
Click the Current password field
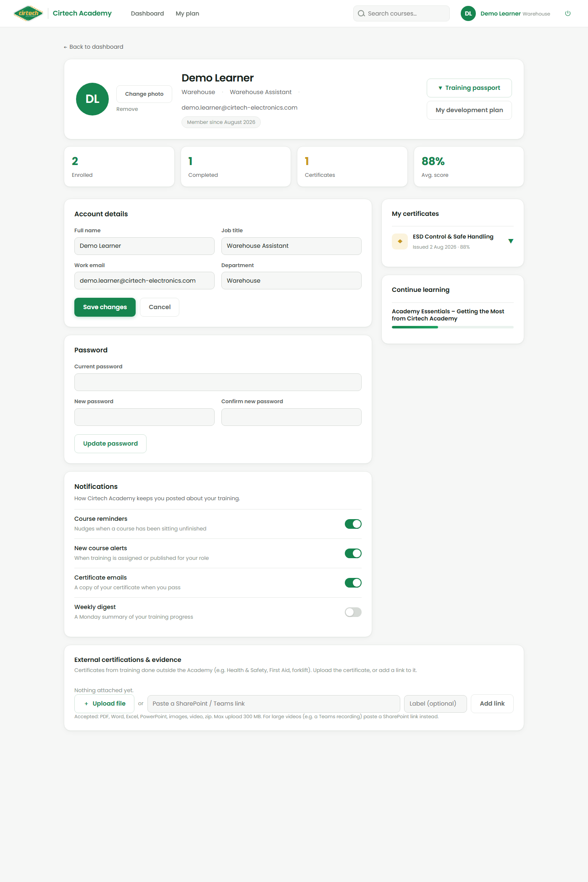pyautogui.click(x=218, y=382)
